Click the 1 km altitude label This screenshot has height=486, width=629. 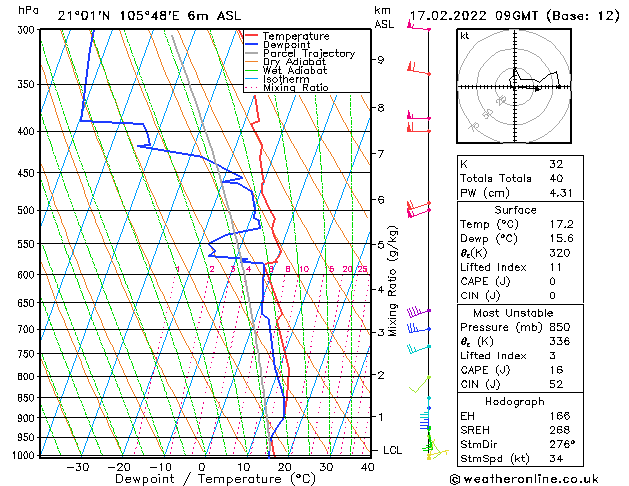[380, 417]
